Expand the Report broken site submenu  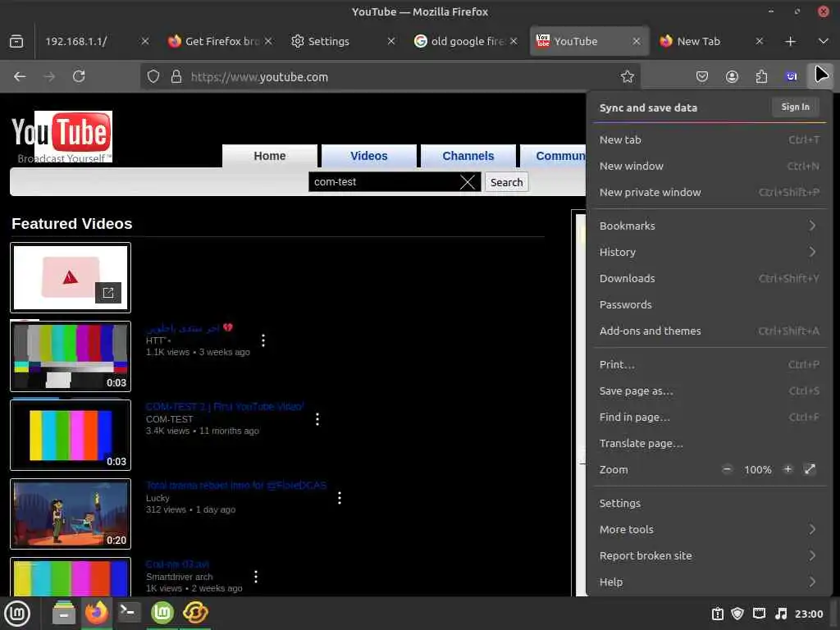710,555
